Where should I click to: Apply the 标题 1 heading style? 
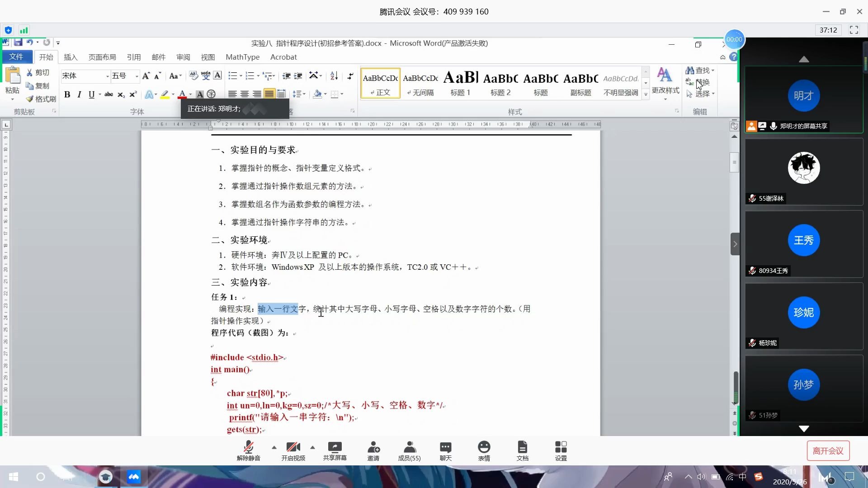tap(460, 83)
